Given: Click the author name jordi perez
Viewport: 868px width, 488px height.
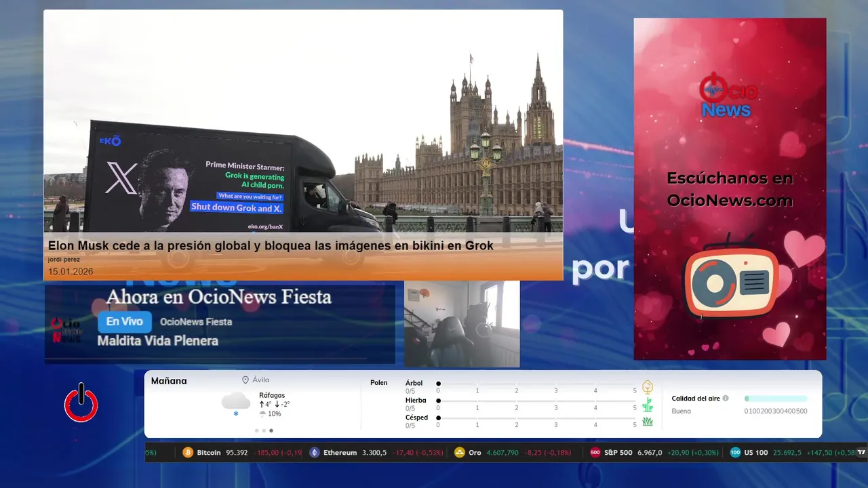Looking at the screenshot, I should pos(64,259).
